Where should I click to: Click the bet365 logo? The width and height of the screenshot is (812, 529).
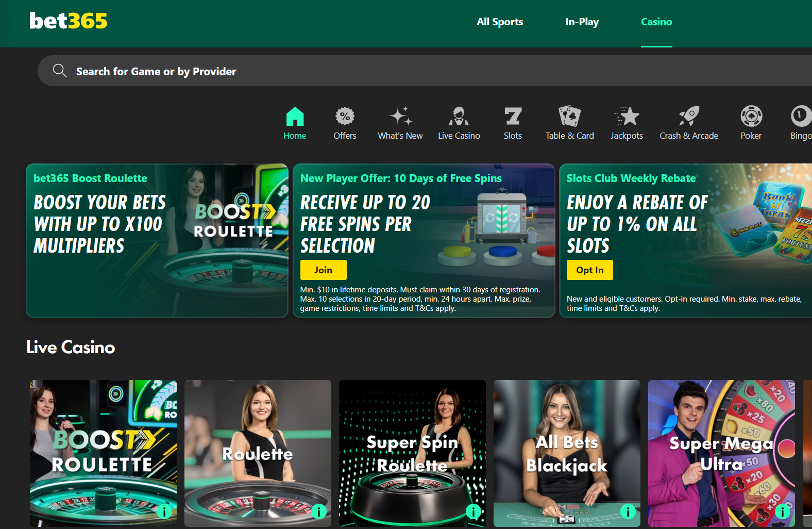click(x=68, y=21)
